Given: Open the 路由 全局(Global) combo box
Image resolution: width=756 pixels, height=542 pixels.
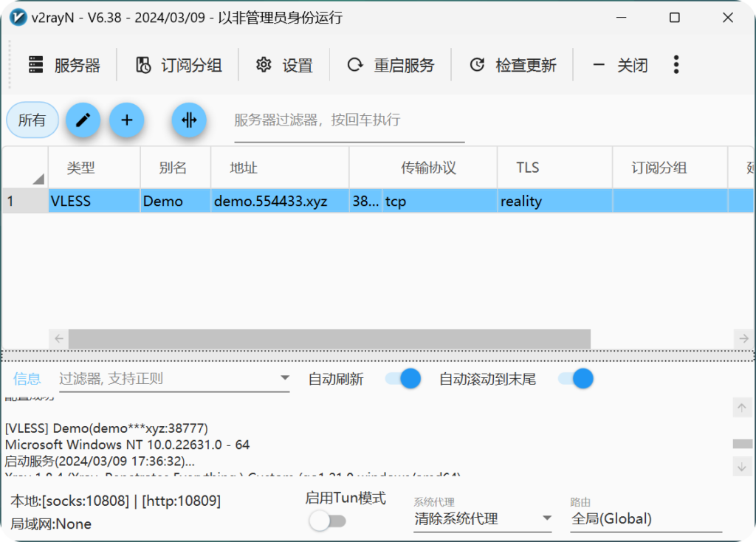Looking at the screenshot, I should (646, 518).
